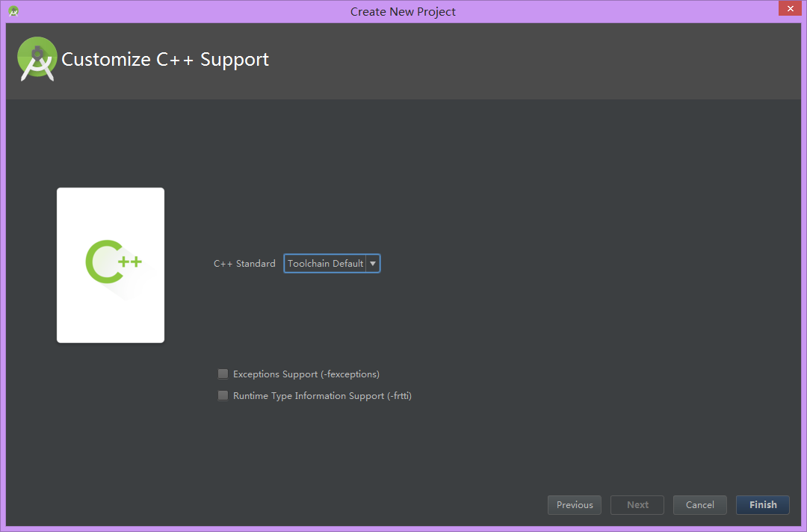The width and height of the screenshot is (807, 532).
Task: Click the C++ logo card image
Action: click(x=111, y=265)
